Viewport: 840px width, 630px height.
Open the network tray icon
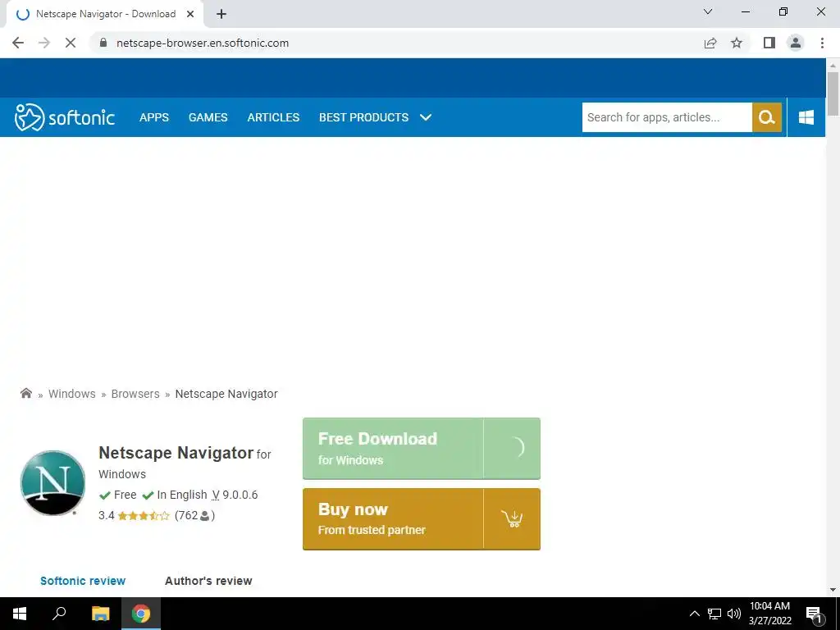714,614
